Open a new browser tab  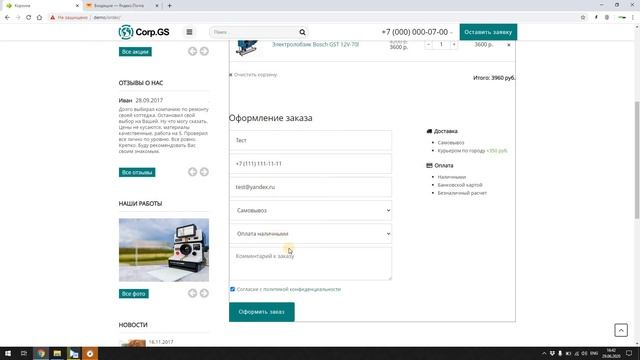pos(169,6)
